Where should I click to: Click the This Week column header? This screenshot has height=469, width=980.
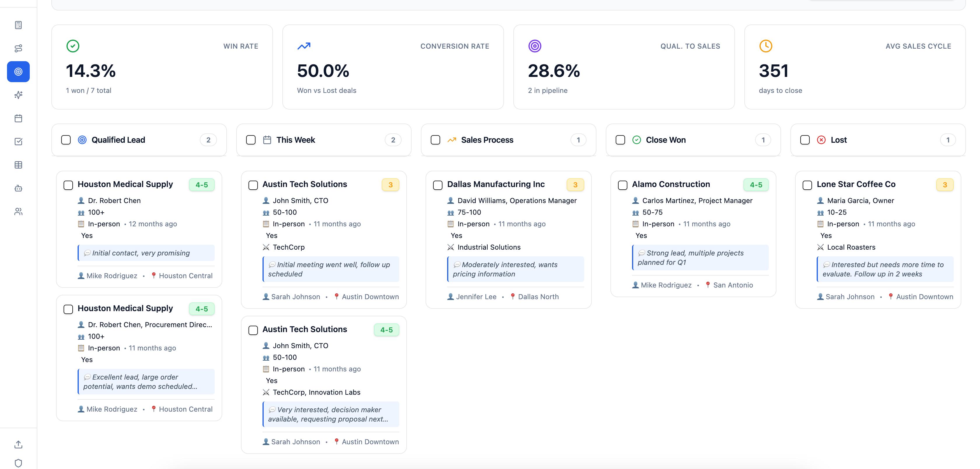click(x=295, y=140)
